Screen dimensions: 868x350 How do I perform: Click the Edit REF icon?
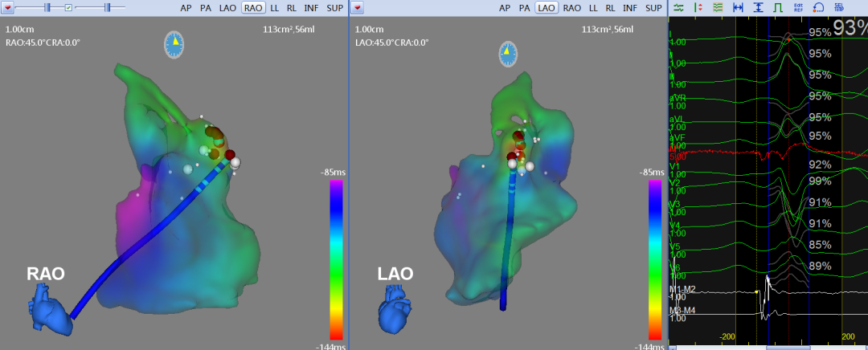[x=797, y=7]
